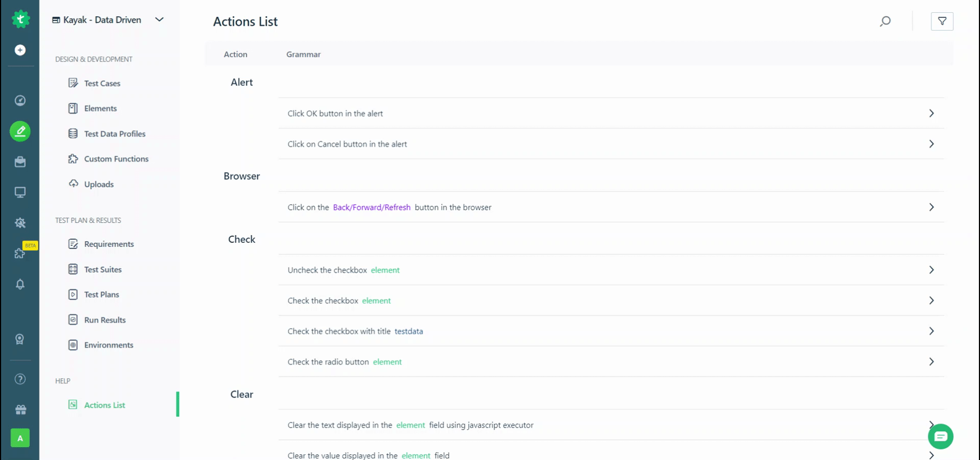Click green 'element' in Check the checkbox row
Viewport: 980px width, 460px height.
coord(376,301)
